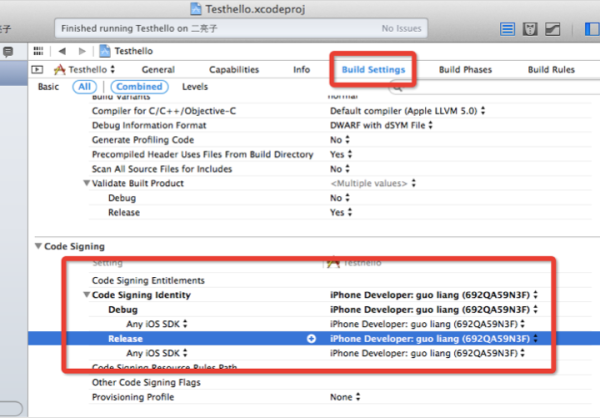Viewport: 600px width, 418px height.
Task: Go back in editor history
Action: (62, 51)
